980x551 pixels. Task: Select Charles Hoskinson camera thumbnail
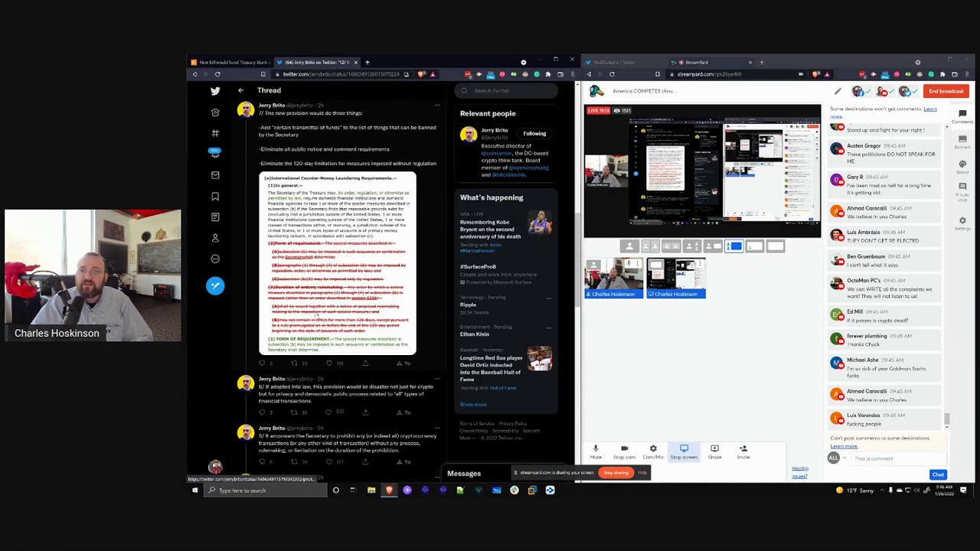click(x=614, y=278)
